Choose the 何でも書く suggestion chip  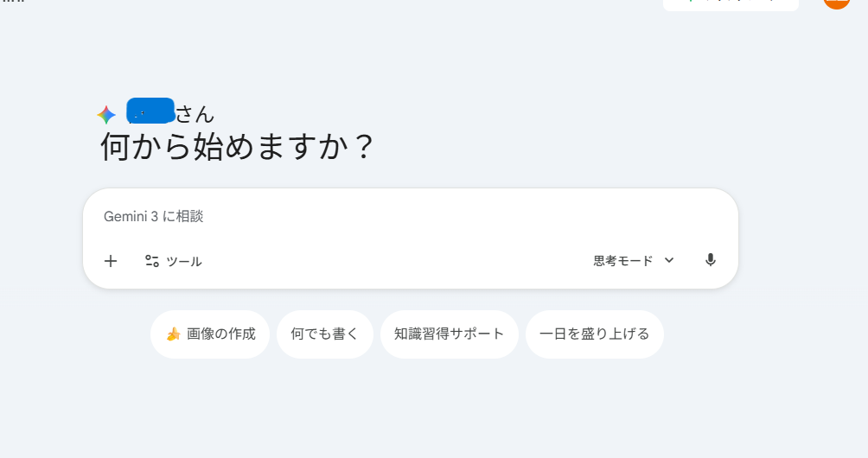(x=325, y=334)
